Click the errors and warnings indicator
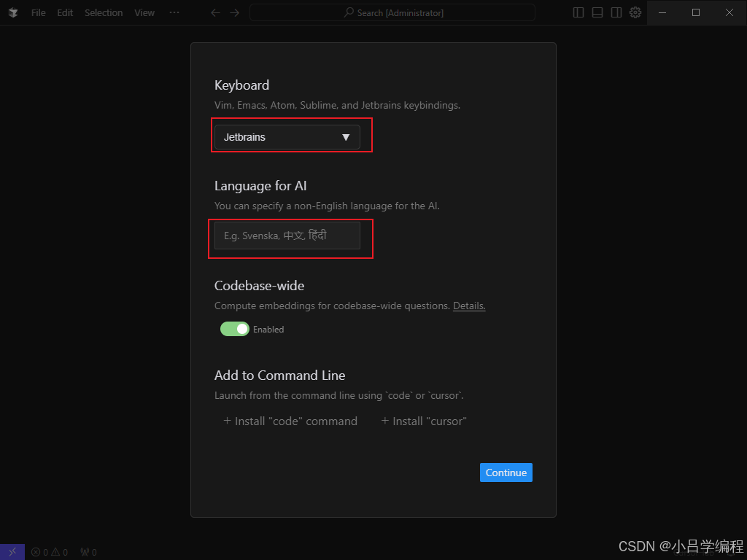 [50, 552]
